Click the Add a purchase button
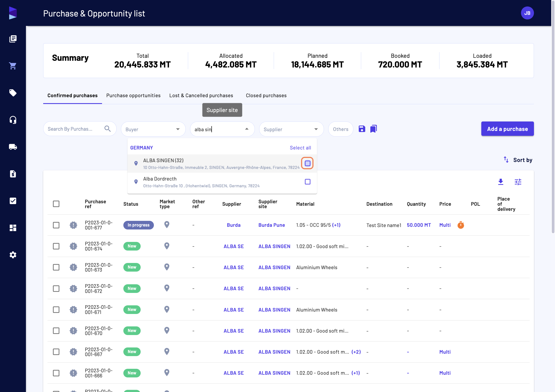This screenshot has width=555, height=392. coord(507,129)
